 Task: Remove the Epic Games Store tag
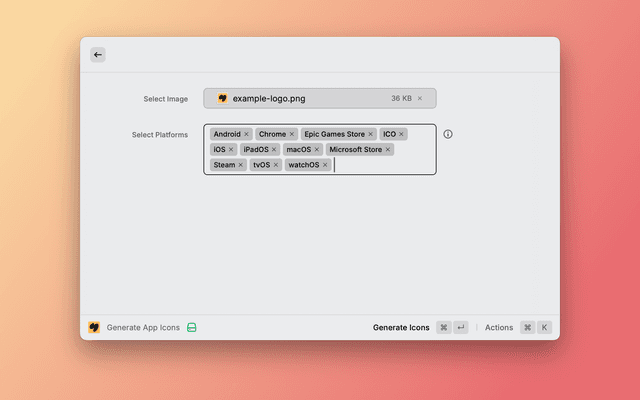point(370,134)
